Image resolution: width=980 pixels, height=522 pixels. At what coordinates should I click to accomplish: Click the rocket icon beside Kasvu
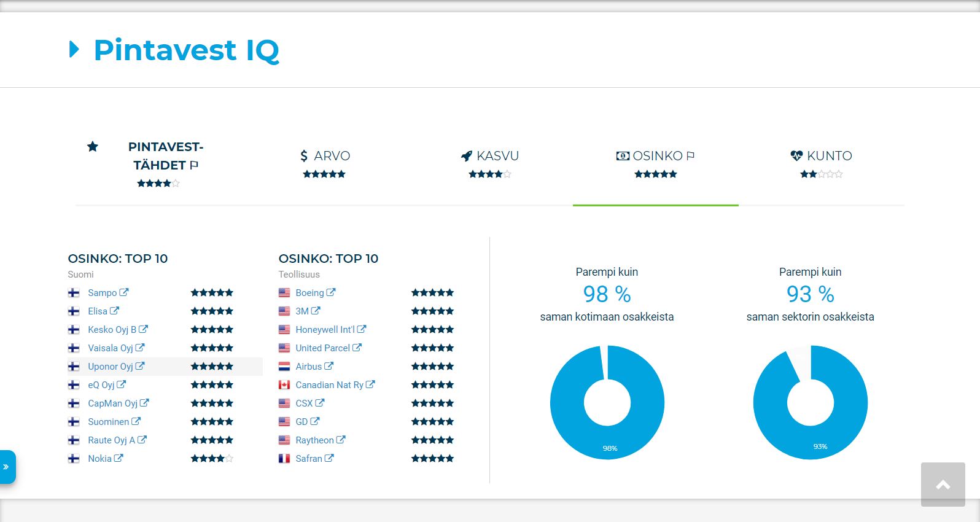[x=467, y=156]
